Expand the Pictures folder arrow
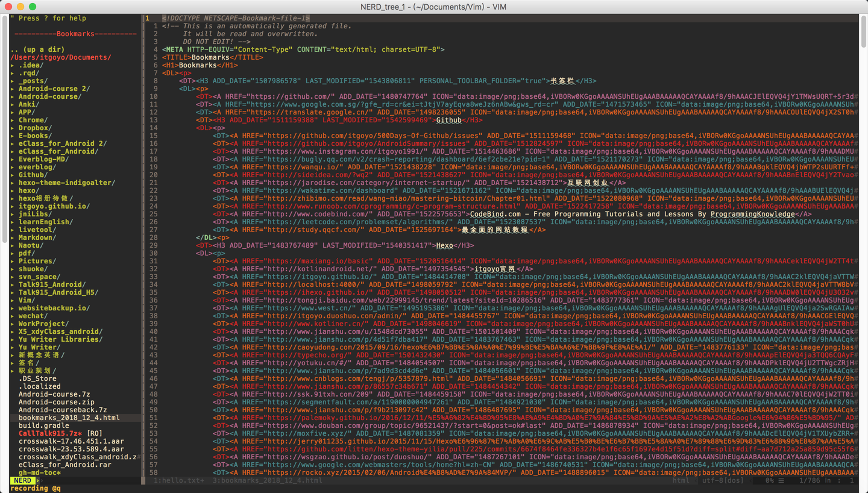Viewport: 868px width, 493px height. tap(12, 261)
